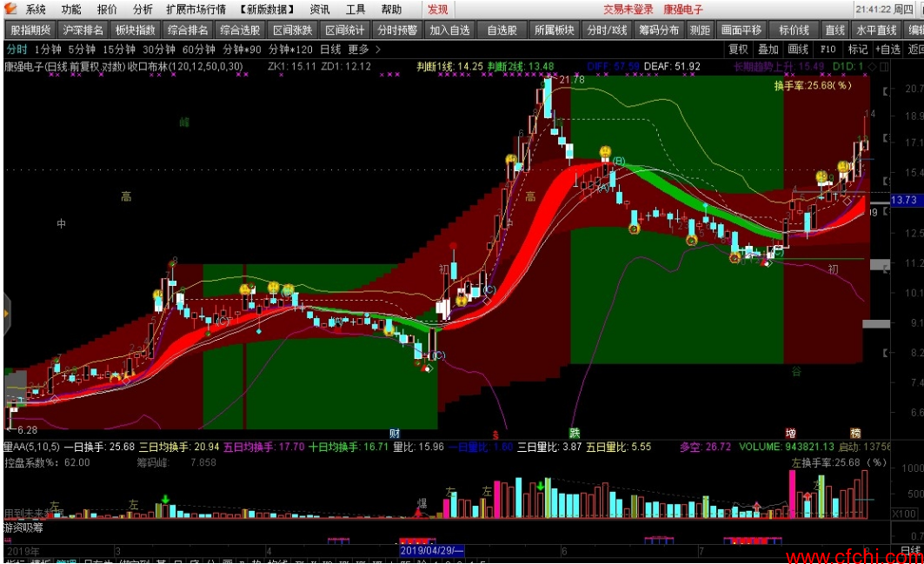The image size is (924, 564).
Task: Open the 发现 tab
Action: [438, 10]
